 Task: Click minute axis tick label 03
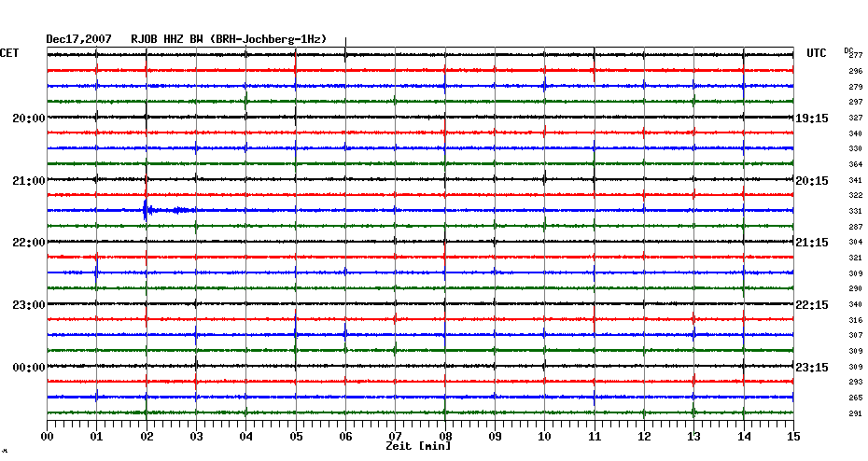tap(196, 437)
